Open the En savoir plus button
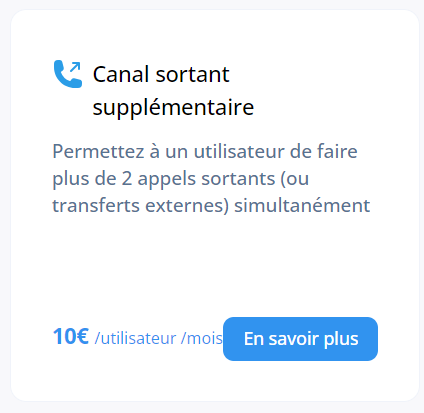The width and height of the screenshot is (424, 413). [300, 339]
